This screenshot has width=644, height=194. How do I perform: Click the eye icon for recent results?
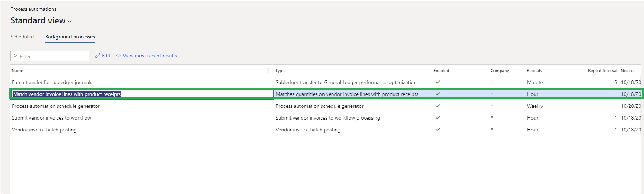click(118, 56)
